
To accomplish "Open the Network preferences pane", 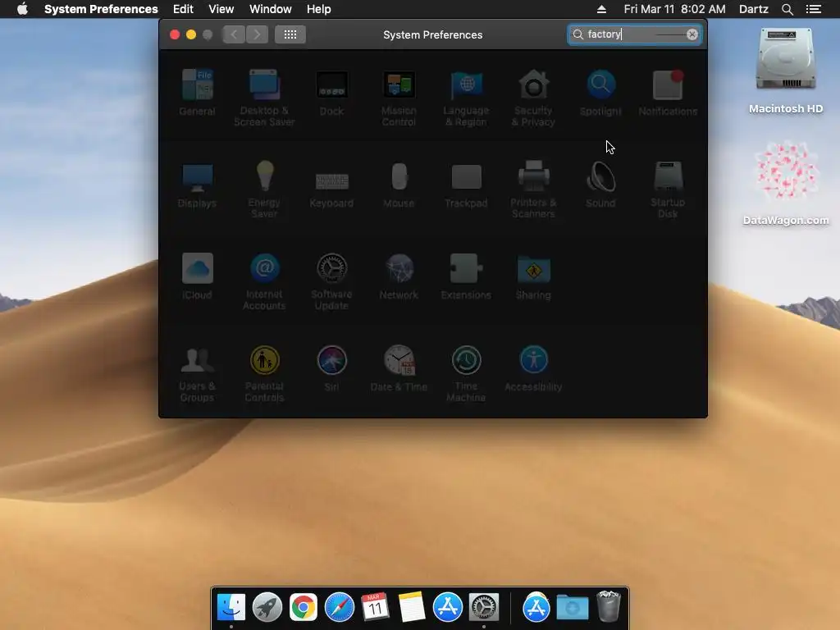I will (399, 276).
